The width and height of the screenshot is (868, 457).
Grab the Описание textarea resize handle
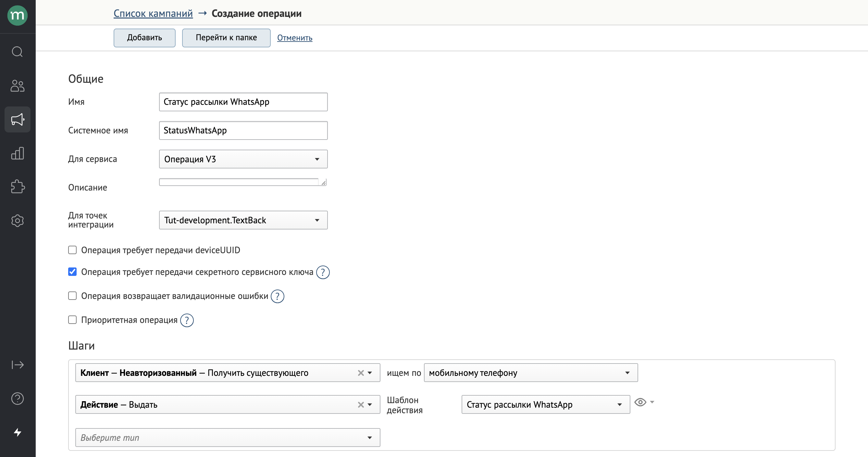coord(323,183)
